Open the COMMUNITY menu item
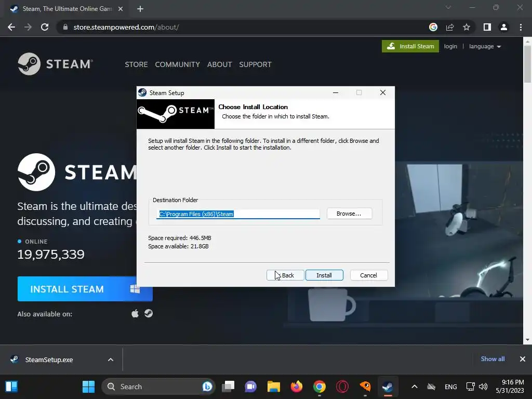 (178, 64)
